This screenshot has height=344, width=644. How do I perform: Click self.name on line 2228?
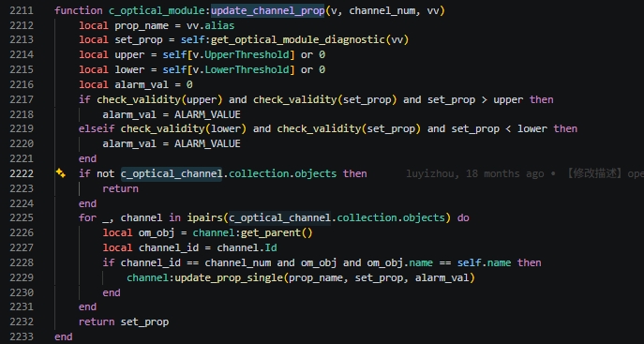coord(485,262)
